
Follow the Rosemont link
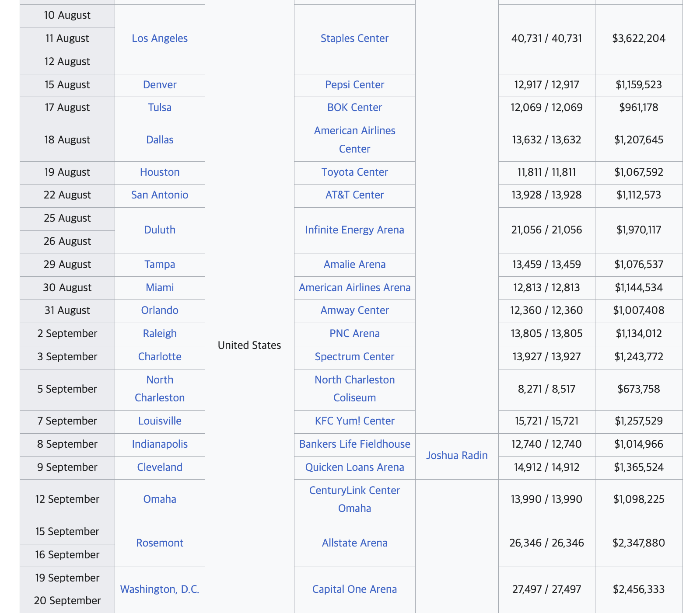click(160, 543)
